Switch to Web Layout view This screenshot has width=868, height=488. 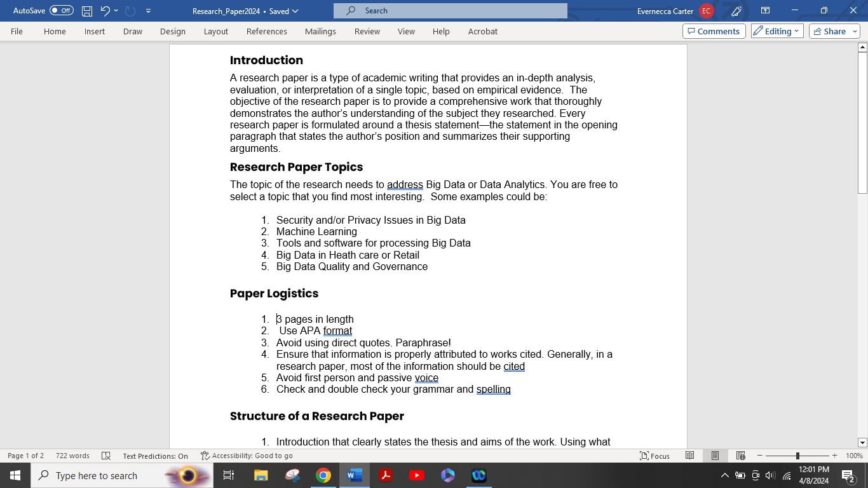(740, 456)
